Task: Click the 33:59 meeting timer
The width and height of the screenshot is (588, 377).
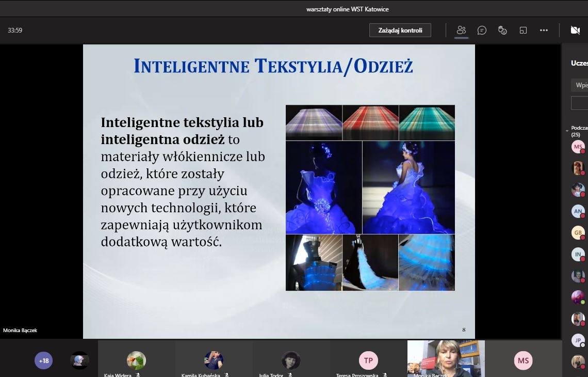Action: point(15,30)
